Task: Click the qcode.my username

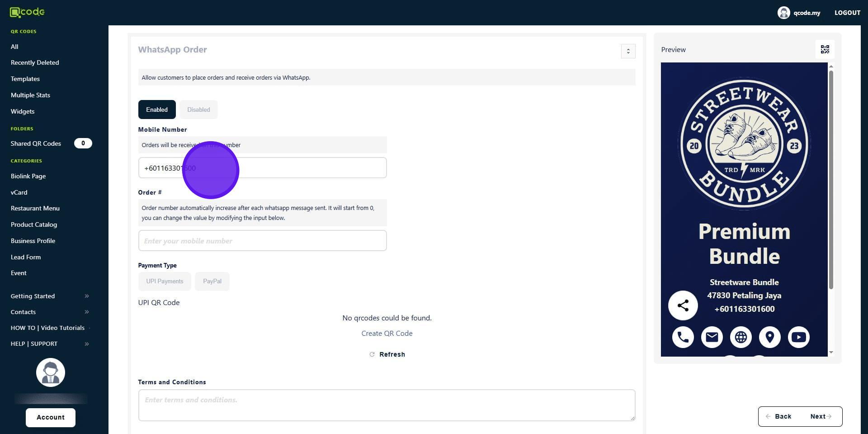Action: pyautogui.click(x=807, y=13)
